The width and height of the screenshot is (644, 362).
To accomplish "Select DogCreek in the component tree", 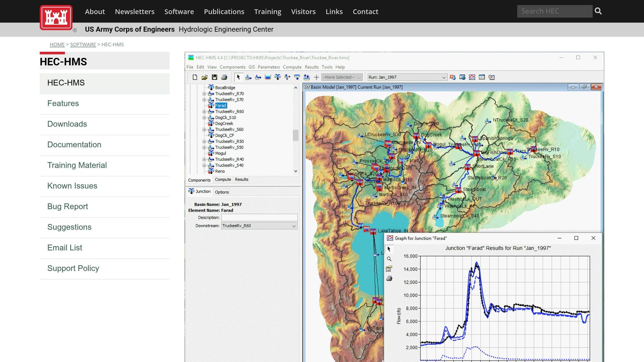I will (x=224, y=123).
